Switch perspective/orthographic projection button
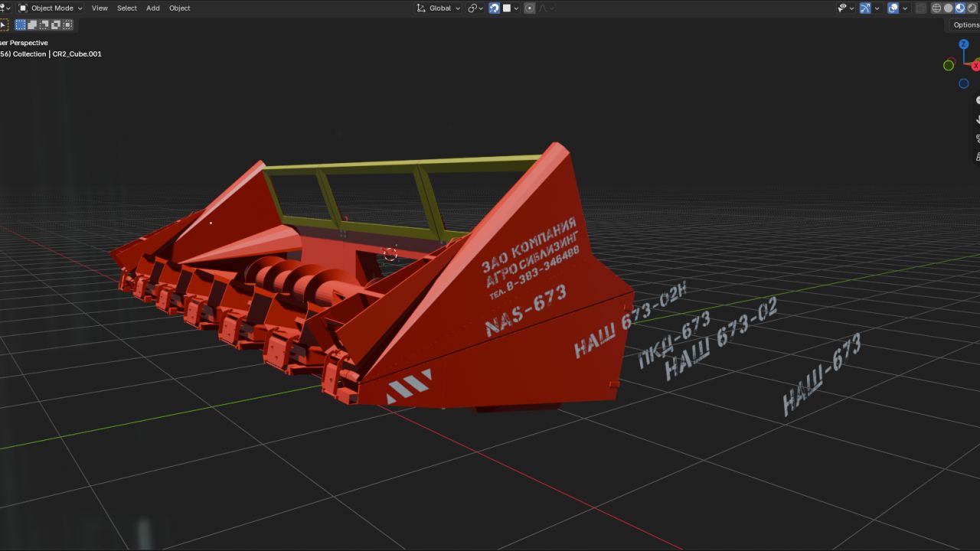980x551 pixels. [977, 157]
